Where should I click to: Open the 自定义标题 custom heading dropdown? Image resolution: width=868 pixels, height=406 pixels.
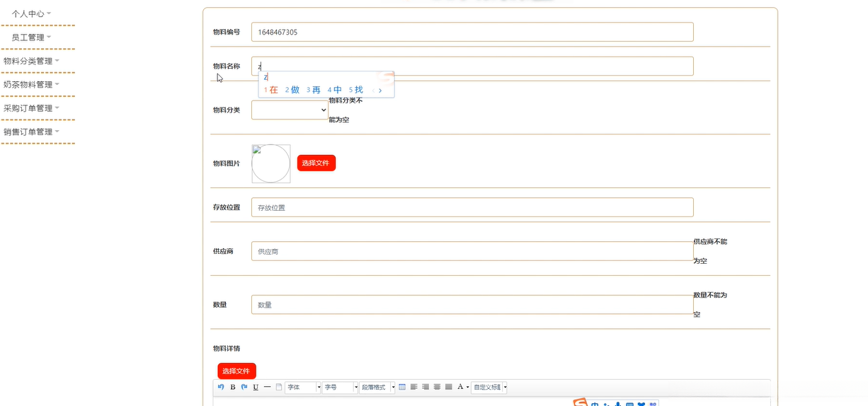point(490,387)
